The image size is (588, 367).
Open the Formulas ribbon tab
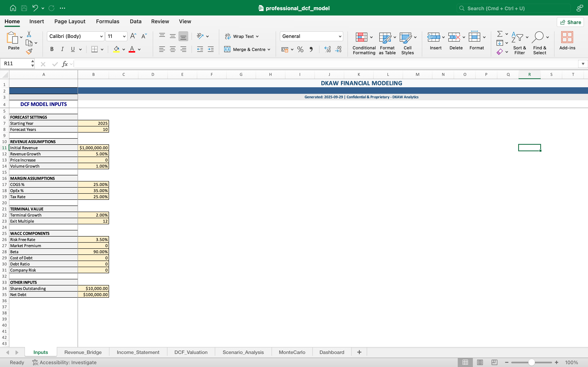coord(107,21)
